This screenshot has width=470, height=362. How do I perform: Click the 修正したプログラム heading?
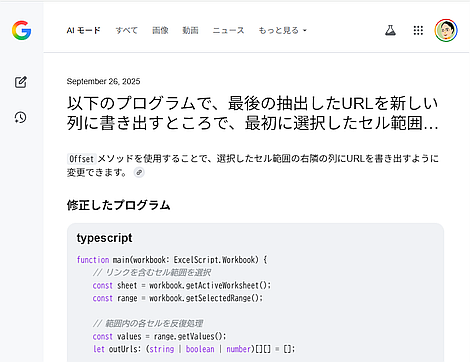[118, 205]
